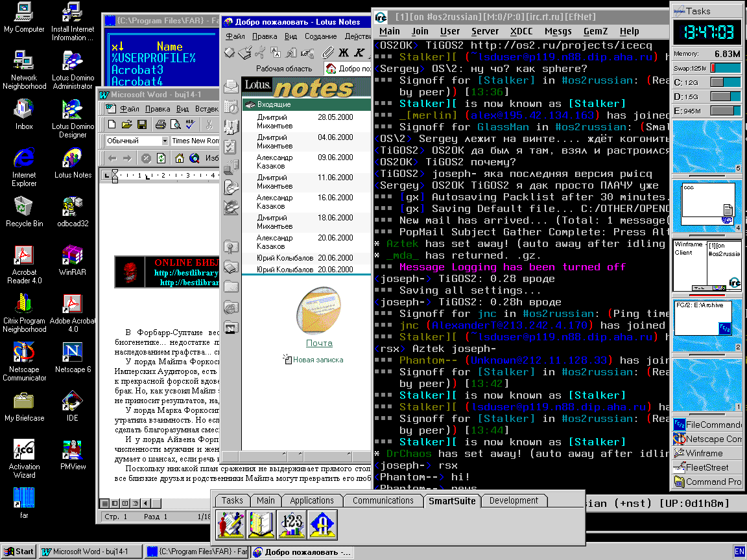Click the tab-type selector on Word's ruler

pos(106,175)
